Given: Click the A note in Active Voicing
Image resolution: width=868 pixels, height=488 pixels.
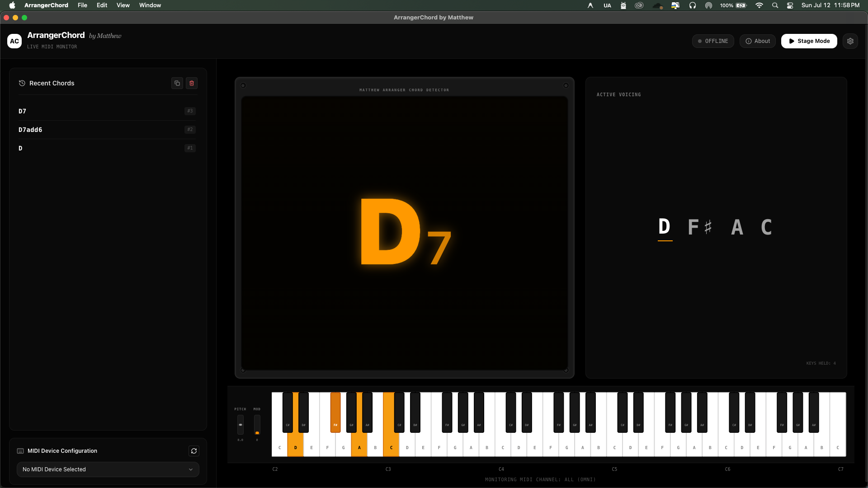Looking at the screenshot, I should point(737,227).
